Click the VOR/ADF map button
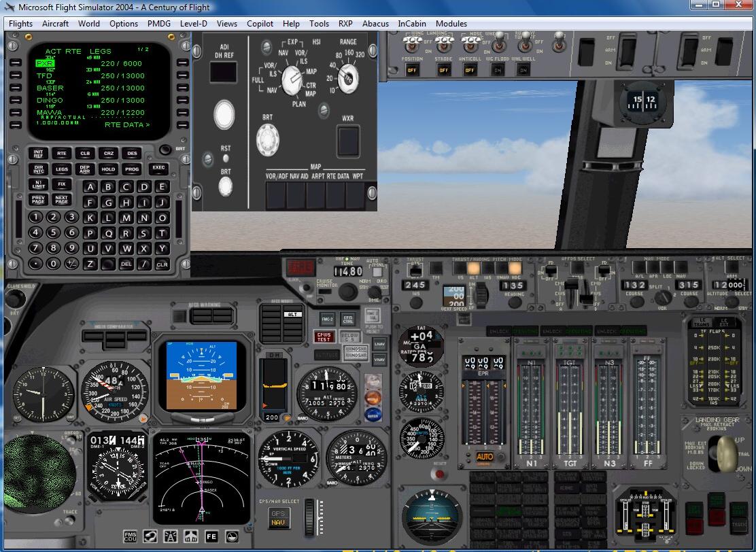756x552 pixels. (276, 195)
